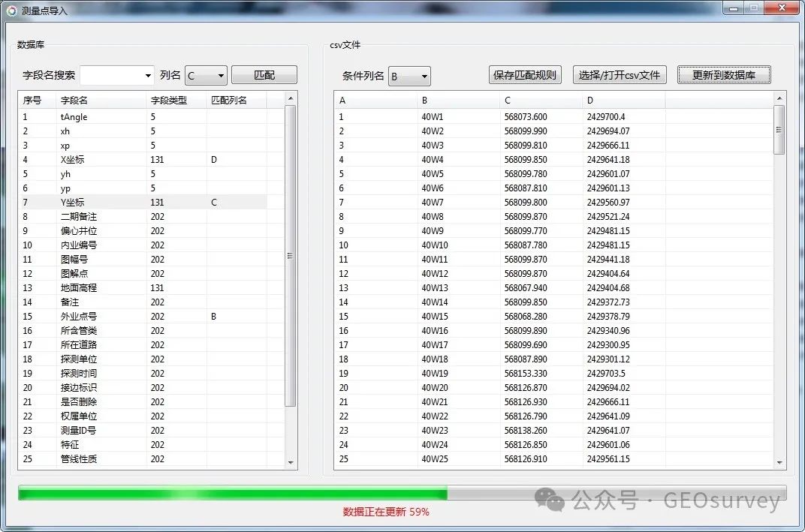Expand the 条件列名 dropdown showing B

coord(409,77)
